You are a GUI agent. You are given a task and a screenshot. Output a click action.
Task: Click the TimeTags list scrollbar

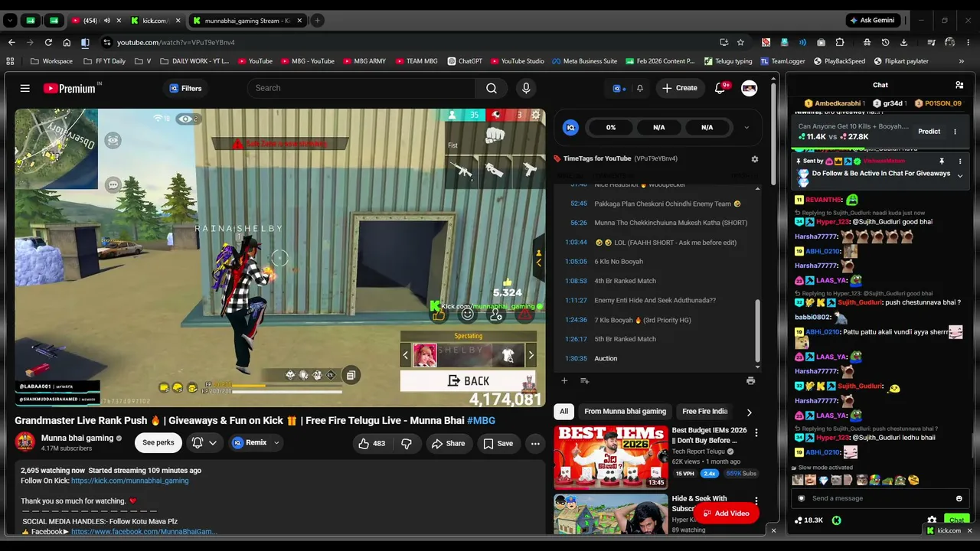(759, 329)
